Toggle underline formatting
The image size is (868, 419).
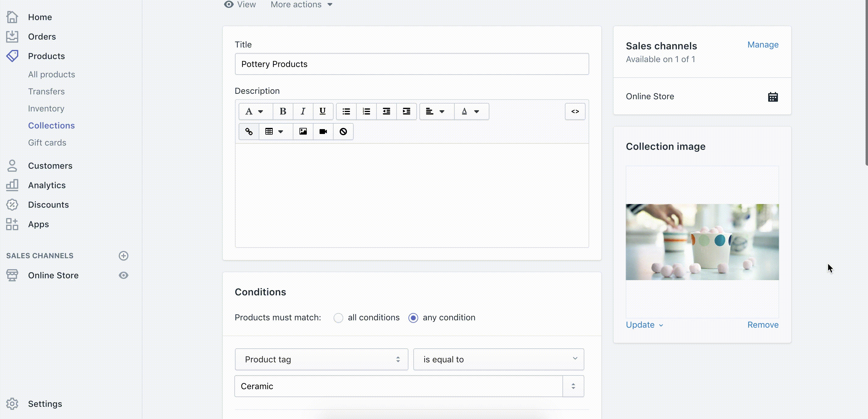(x=323, y=111)
